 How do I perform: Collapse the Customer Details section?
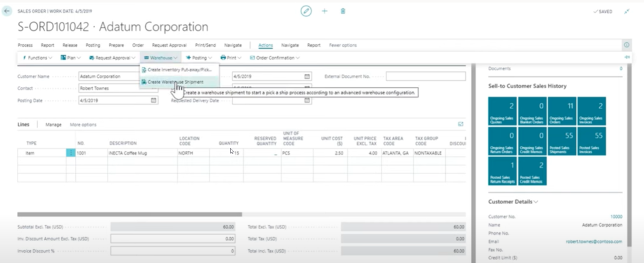[x=513, y=202]
